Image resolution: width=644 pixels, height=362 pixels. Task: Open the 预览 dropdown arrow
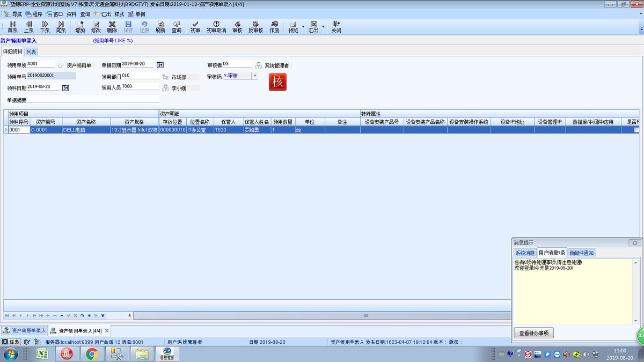coord(303,27)
